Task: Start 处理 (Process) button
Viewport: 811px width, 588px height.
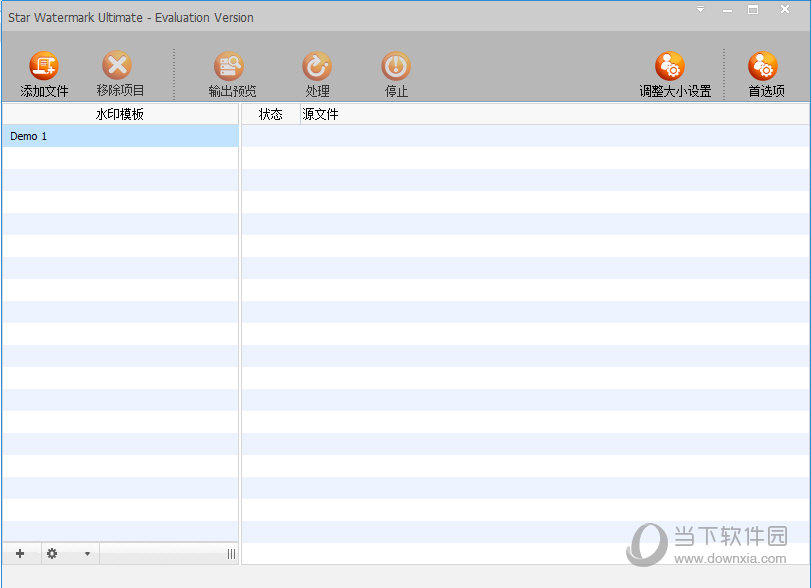Action: coord(317,74)
